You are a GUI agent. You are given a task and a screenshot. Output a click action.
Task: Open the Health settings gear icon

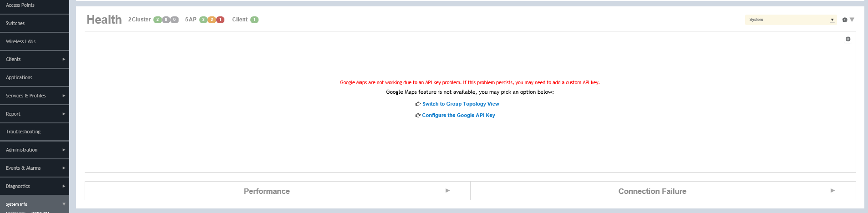click(x=845, y=20)
